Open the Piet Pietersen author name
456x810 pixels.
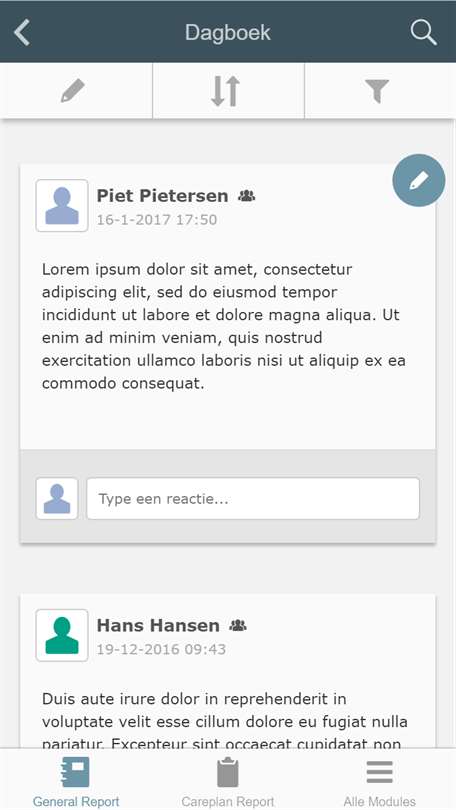[x=162, y=196]
